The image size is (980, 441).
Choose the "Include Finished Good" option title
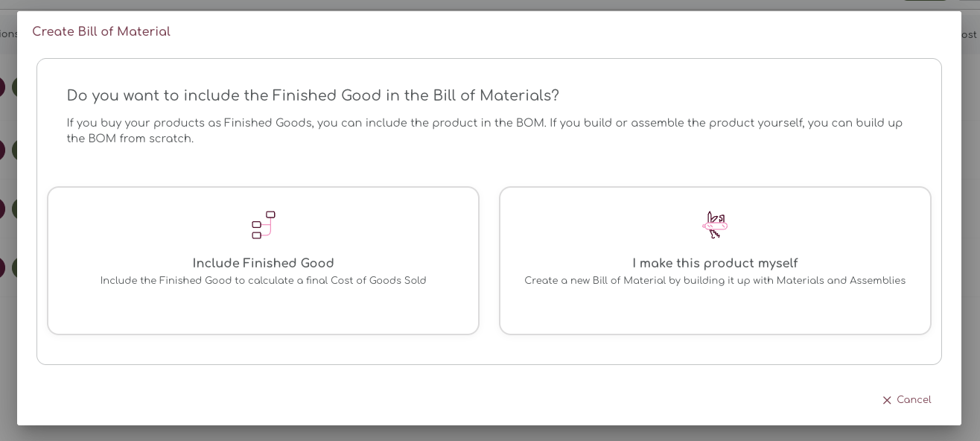coord(263,263)
